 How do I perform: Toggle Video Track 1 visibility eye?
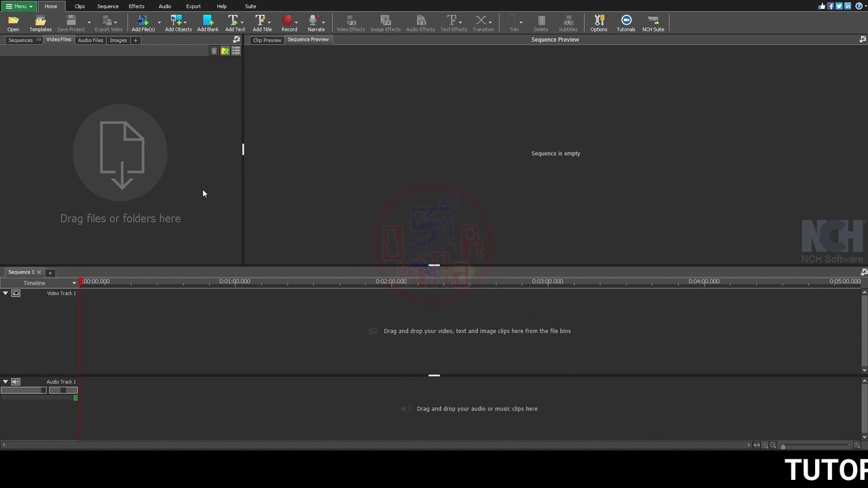[x=16, y=293]
